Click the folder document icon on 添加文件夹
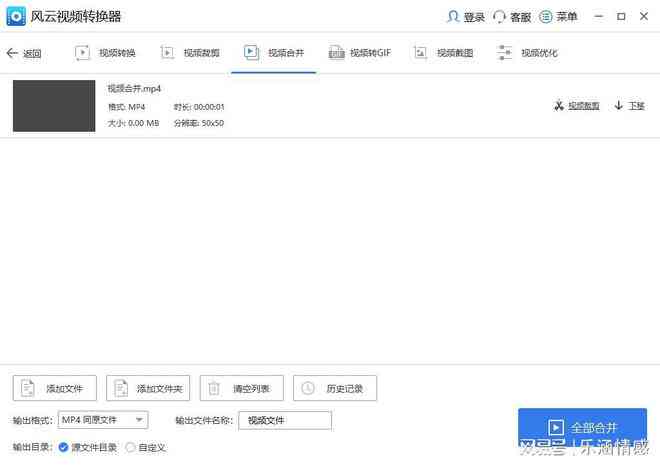This screenshot has width=660, height=465. click(121, 388)
